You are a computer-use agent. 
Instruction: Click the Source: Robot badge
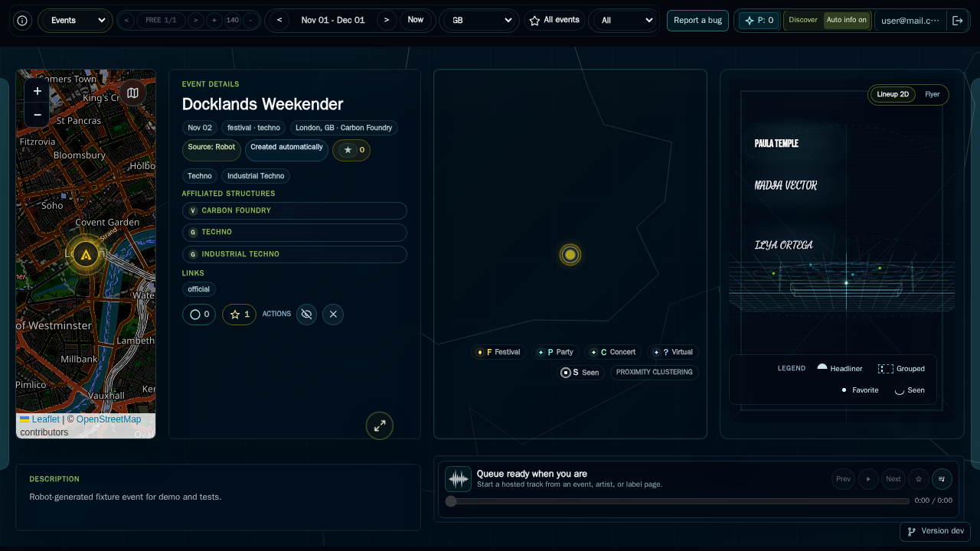tap(211, 151)
